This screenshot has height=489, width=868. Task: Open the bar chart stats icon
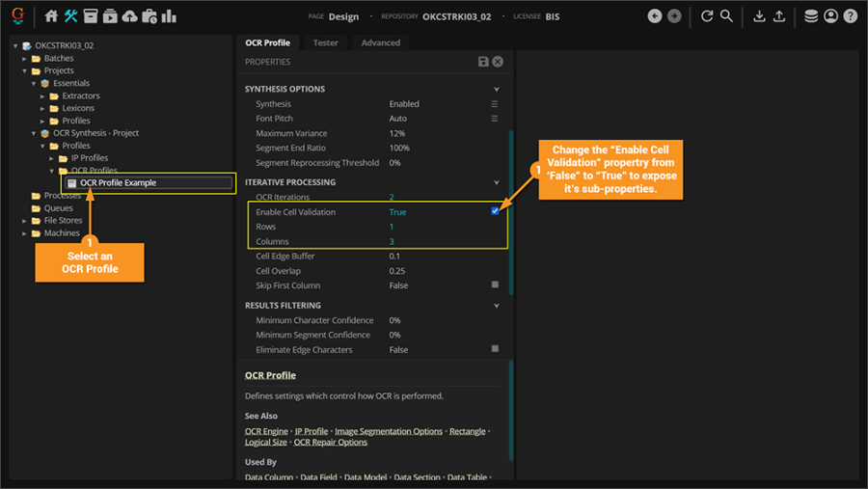(169, 16)
